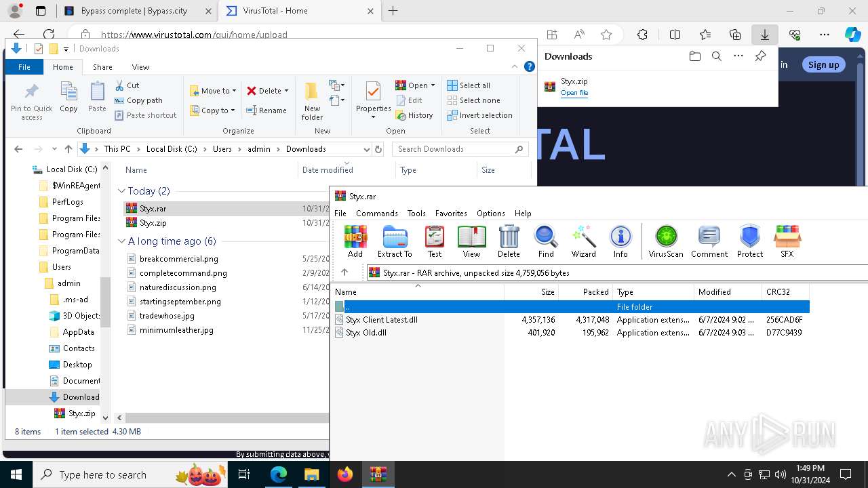Image resolution: width=868 pixels, height=488 pixels.
Task: Search downloads in Edge Downloads panel
Action: tap(716, 56)
